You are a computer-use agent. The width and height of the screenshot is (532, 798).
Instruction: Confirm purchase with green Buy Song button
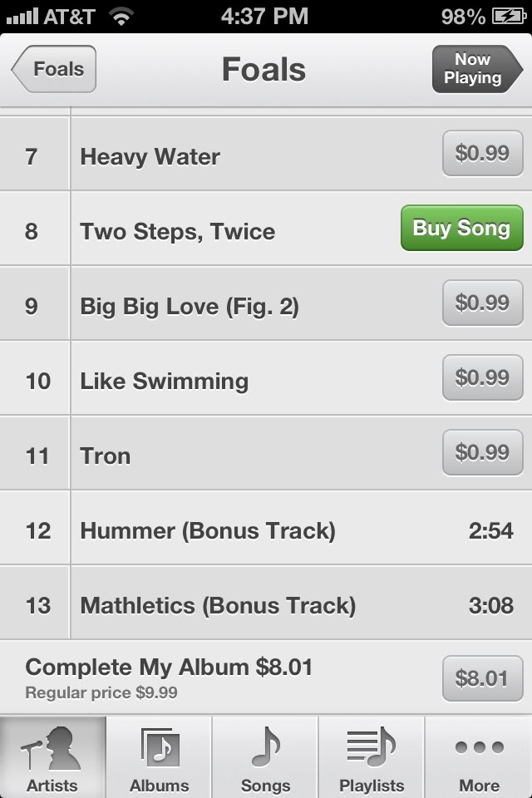point(461,228)
